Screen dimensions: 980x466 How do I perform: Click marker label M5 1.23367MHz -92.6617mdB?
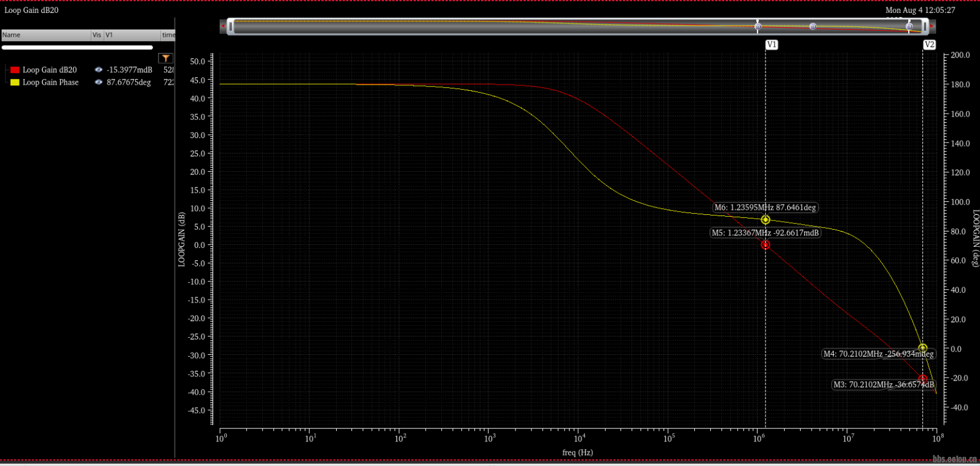(765, 233)
